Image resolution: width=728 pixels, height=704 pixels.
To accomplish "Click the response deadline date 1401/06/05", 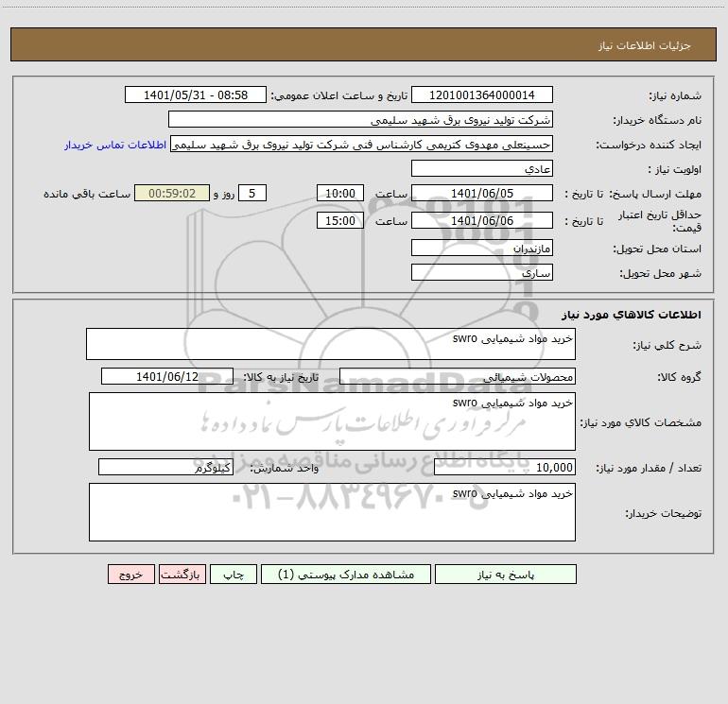I will tap(482, 193).
